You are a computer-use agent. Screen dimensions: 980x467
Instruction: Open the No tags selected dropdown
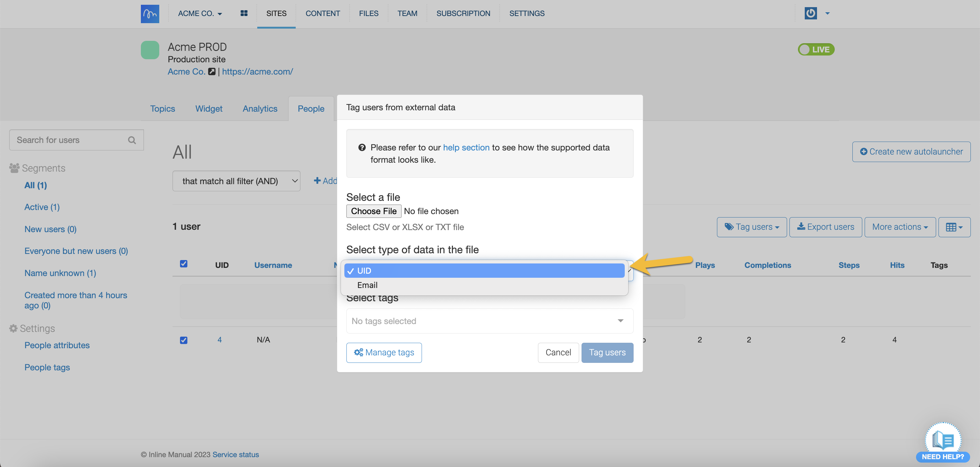(x=489, y=321)
